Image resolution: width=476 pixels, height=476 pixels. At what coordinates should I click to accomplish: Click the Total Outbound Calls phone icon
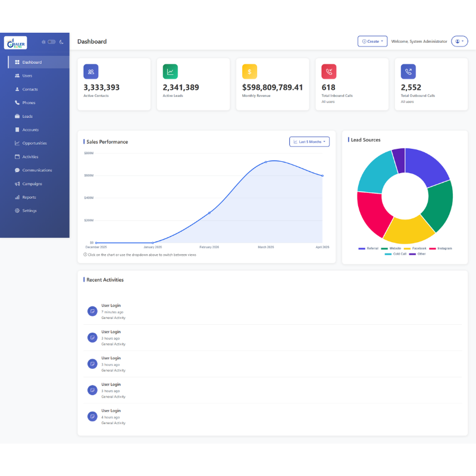point(408,71)
